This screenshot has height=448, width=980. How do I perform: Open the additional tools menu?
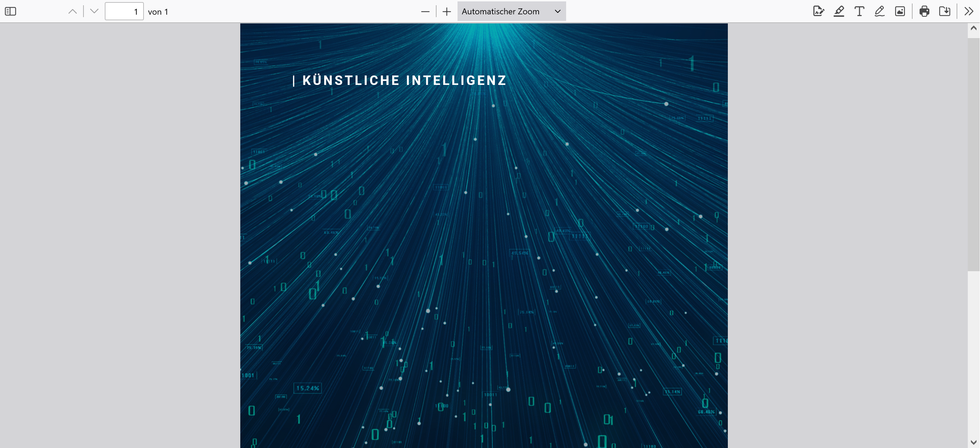tap(969, 12)
